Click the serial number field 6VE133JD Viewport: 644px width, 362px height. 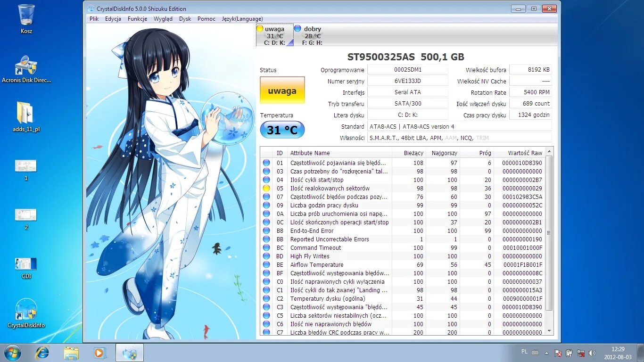[x=407, y=81]
